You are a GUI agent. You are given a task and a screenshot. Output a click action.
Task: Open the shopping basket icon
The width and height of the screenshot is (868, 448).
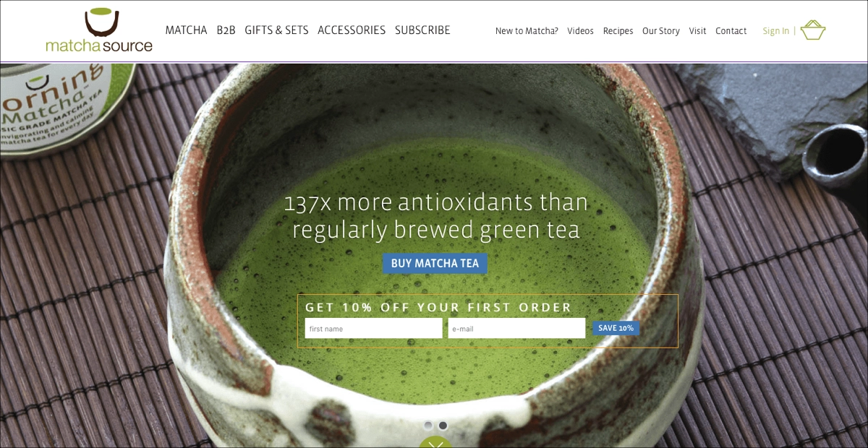813,30
